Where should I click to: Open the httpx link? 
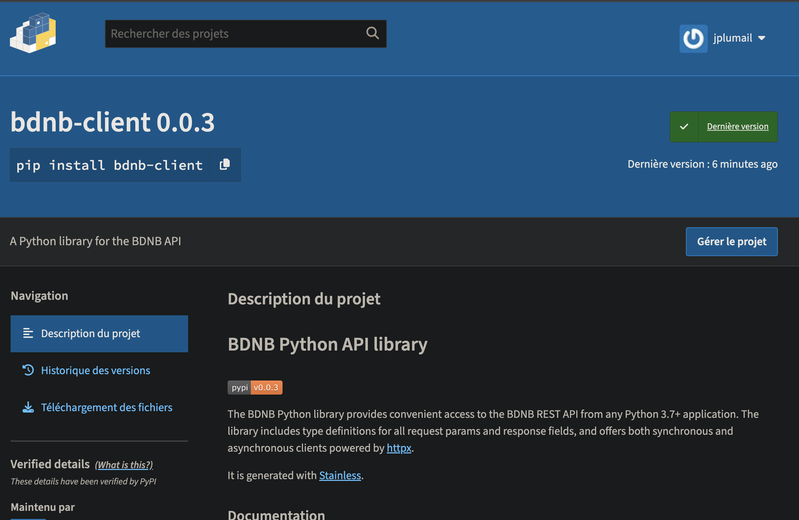pyautogui.click(x=399, y=448)
